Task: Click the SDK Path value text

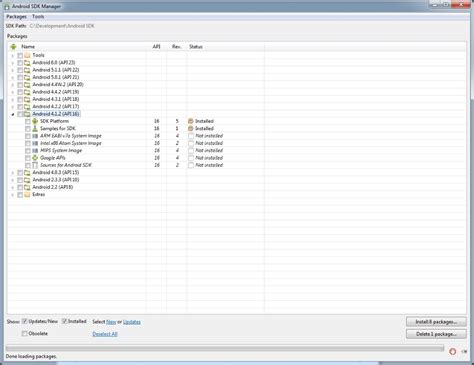Action: click(62, 26)
